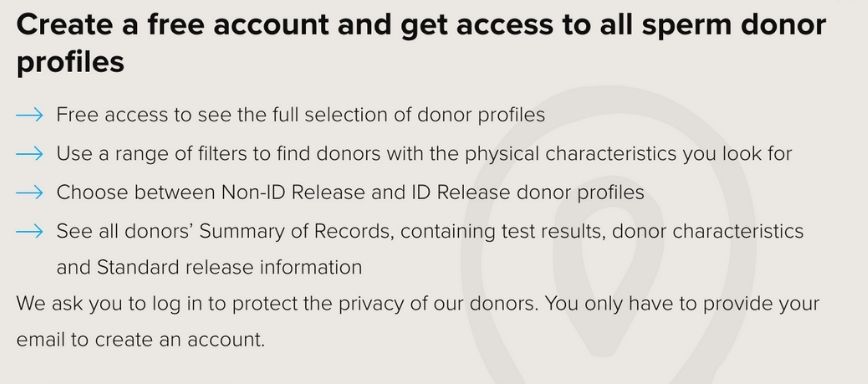Click the phrase "physical characteristics you look for"

pos(628,154)
